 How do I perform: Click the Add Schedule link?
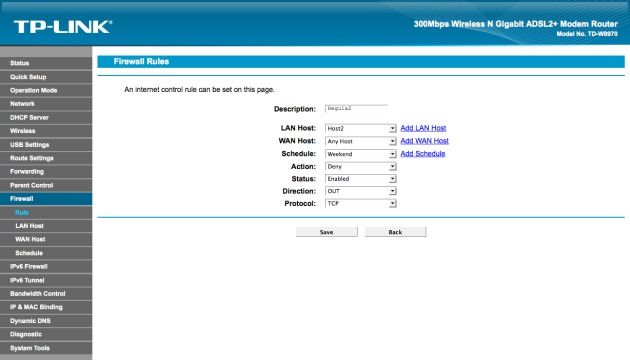point(423,154)
